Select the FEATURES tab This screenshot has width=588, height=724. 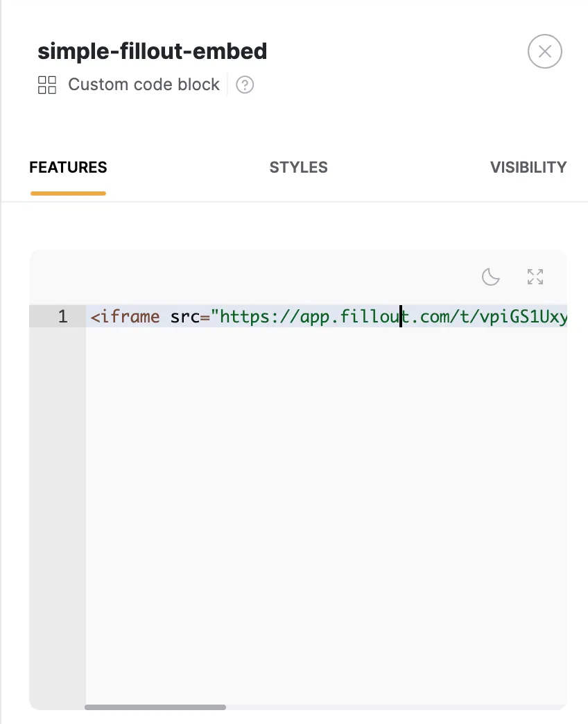click(x=68, y=167)
